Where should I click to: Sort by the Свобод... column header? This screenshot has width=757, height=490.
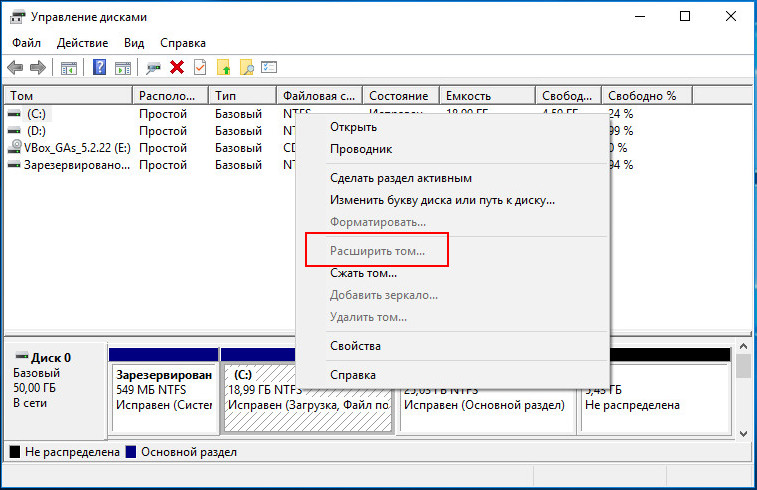coord(568,96)
